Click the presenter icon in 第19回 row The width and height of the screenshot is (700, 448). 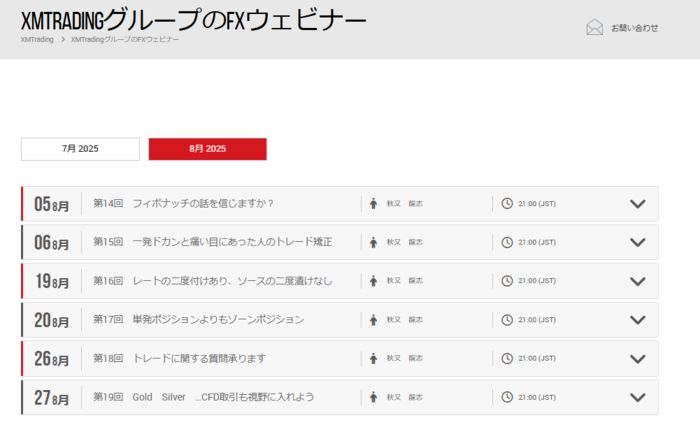pyautogui.click(x=374, y=397)
